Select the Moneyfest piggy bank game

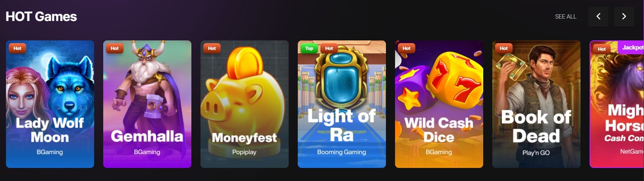[x=245, y=104]
